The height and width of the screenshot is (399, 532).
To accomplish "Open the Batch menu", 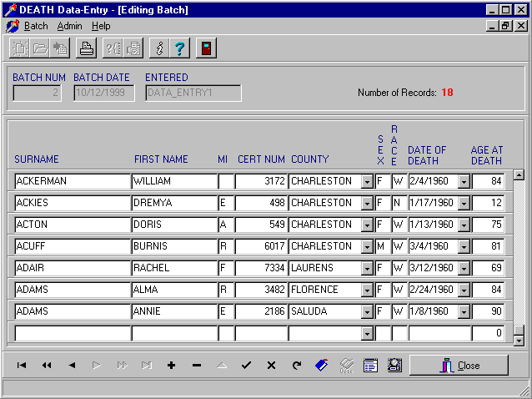I will (36, 26).
